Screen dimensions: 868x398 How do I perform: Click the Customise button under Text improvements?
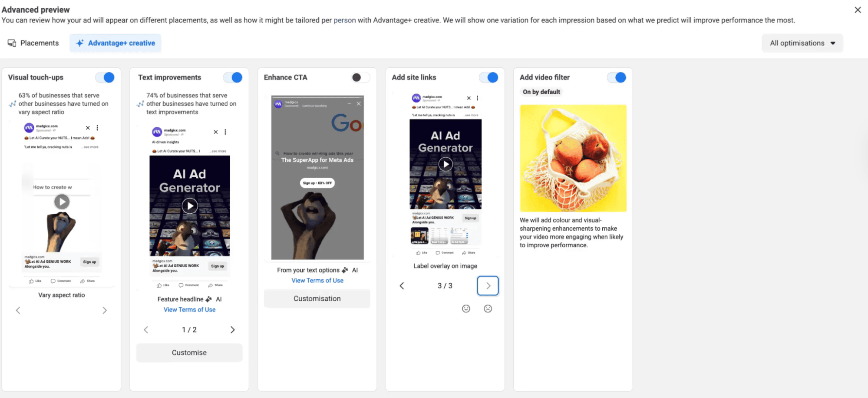(189, 353)
